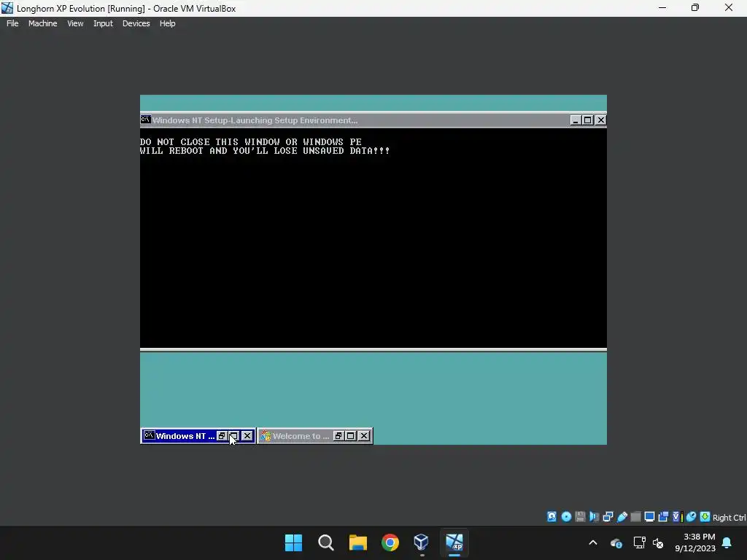
Task: Open the Devices menu
Action: (136, 23)
